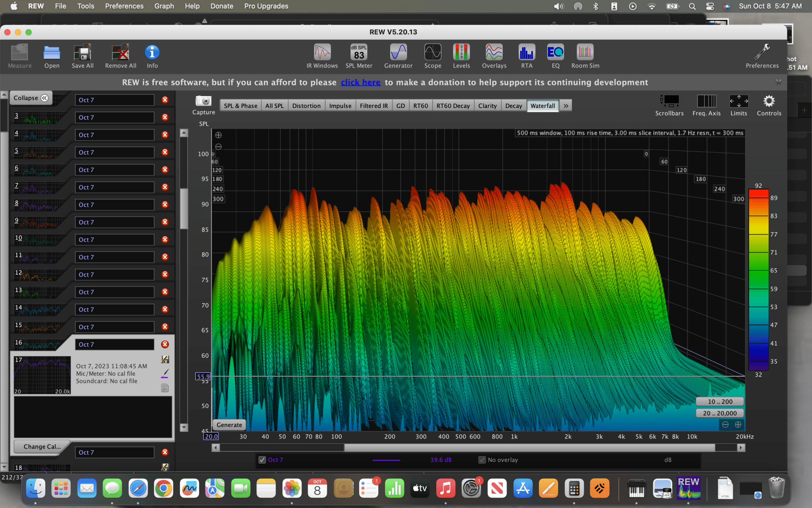
Task: Open the Tools menu
Action: tap(86, 6)
